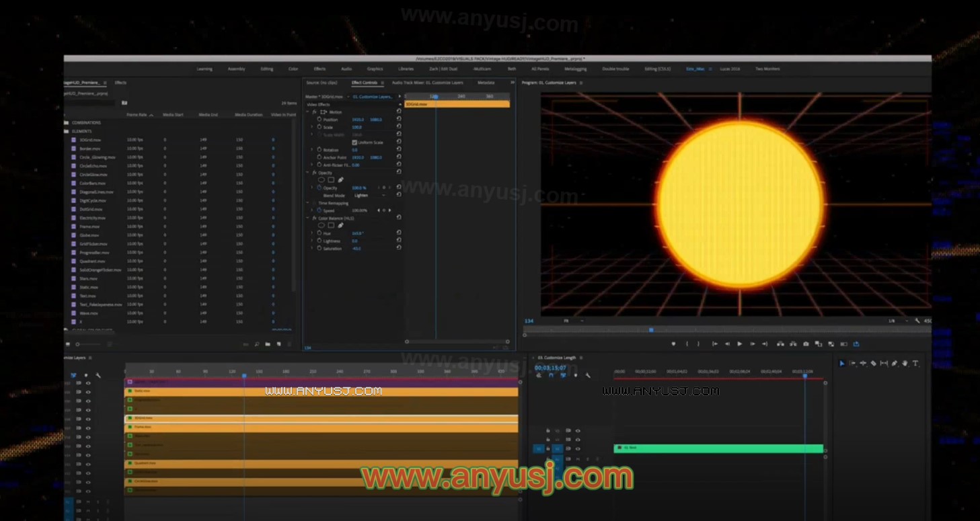Click New Item icon in Project panel
Viewport: 980px width, 521px height.
(x=278, y=344)
